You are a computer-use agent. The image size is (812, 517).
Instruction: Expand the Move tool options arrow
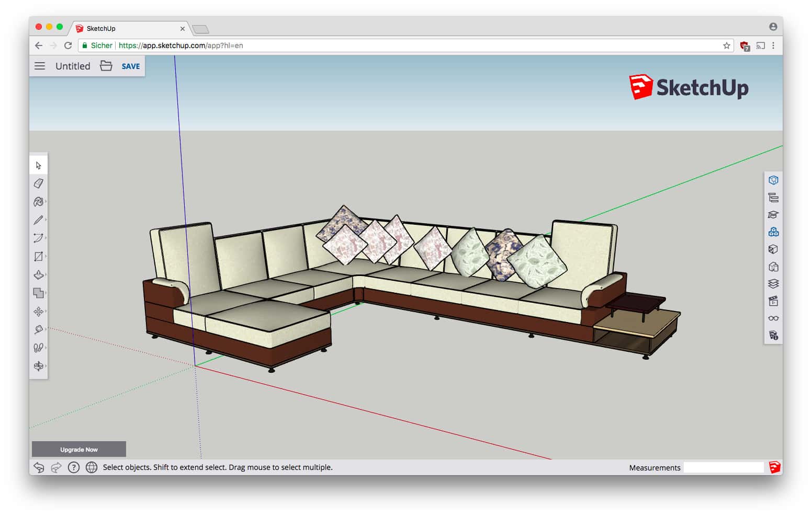(46, 311)
